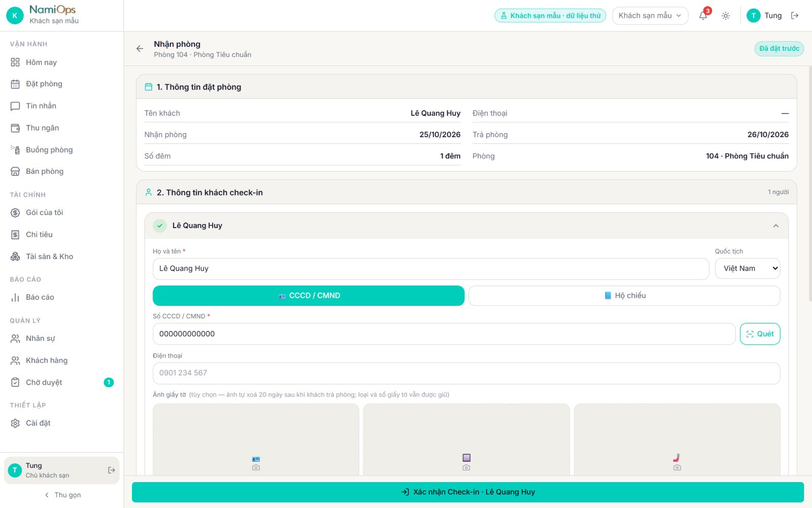Image resolution: width=812 pixels, height=508 pixels.
Task: Click Xác nhận Check-in button
Action: (x=468, y=492)
